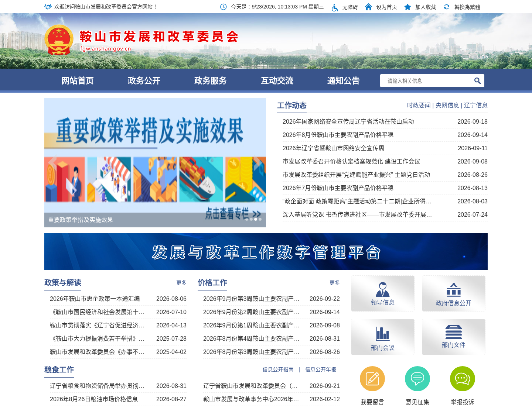
Task: Click the orange 我要留言 pencil icon
Action: (x=372, y=379)
